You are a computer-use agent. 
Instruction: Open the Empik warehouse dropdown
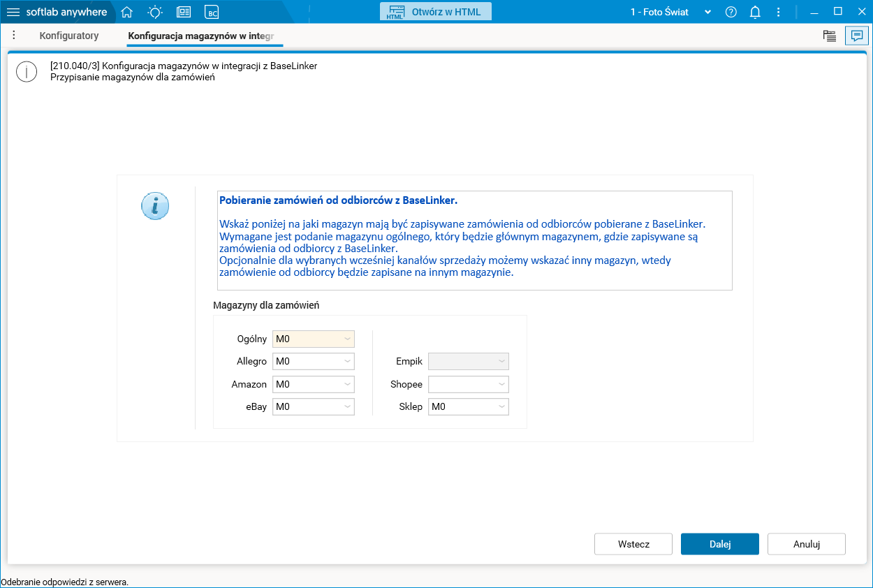(x=469, y=362)
